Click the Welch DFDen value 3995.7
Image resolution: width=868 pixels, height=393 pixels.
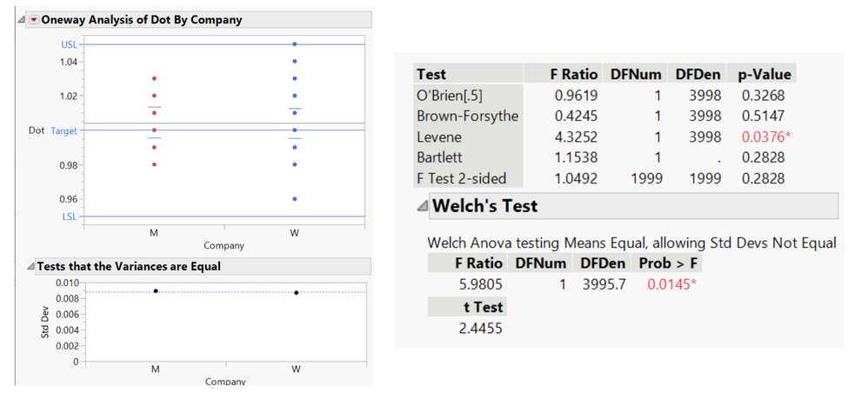pos(604,284)
